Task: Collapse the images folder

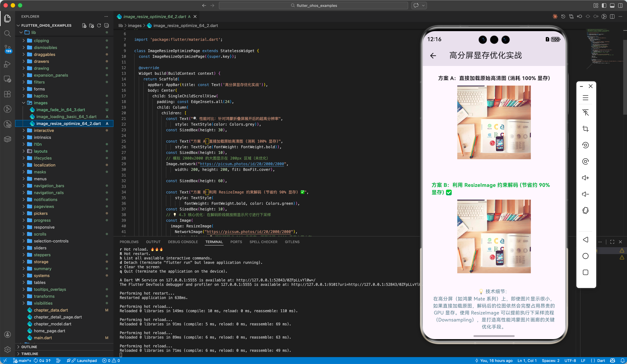Action: click(41, 103)
